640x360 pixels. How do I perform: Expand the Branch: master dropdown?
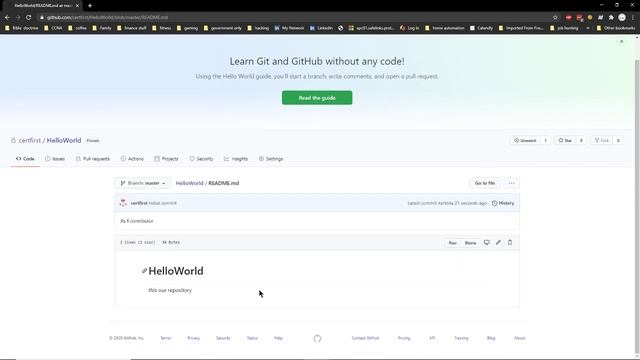[x=142, y=183]
